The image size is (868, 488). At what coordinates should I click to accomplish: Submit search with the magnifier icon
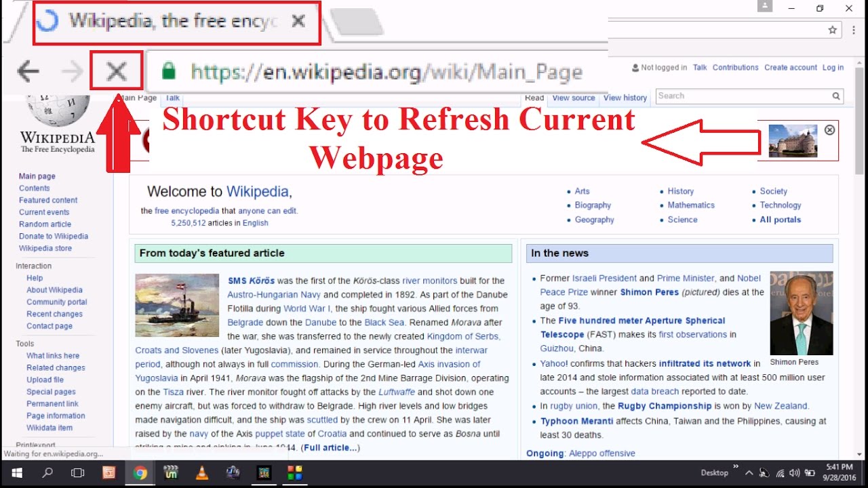(836, 96)
